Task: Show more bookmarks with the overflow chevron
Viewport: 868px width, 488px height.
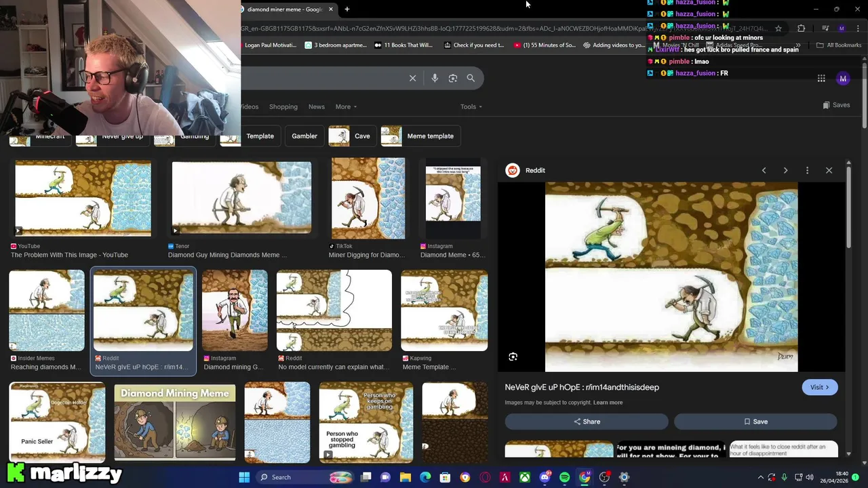Action: pyautogui.click(x=798, y=45)
